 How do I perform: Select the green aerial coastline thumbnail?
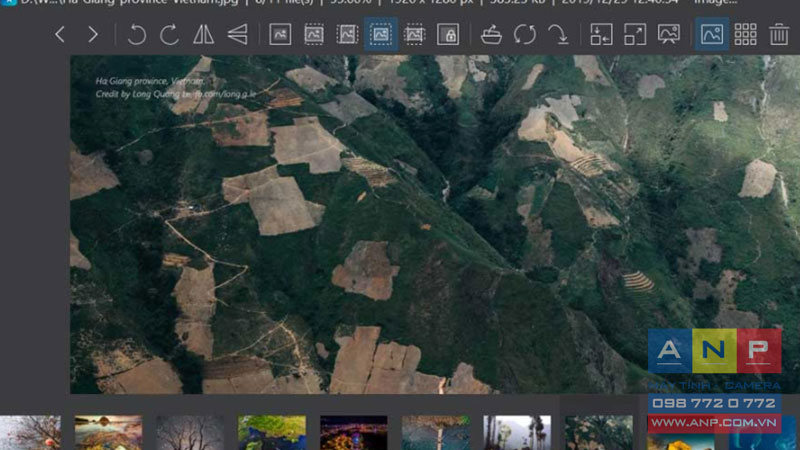[x=271, y=433]
